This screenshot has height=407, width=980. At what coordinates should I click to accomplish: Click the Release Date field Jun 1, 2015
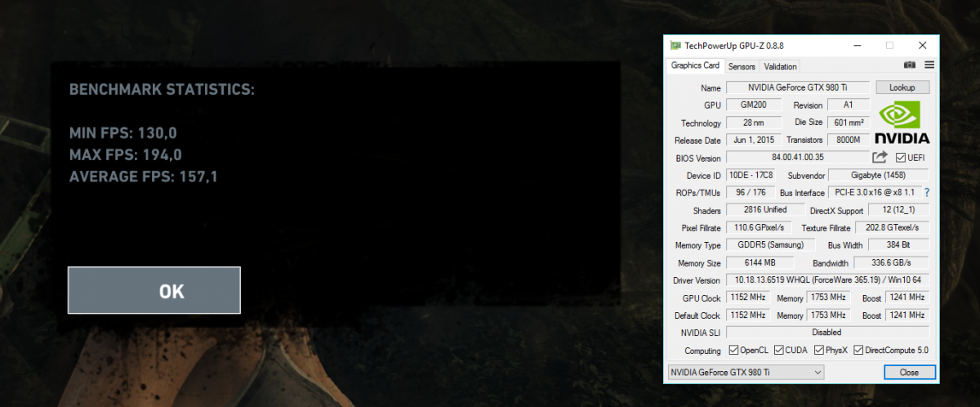click(752, 140)
